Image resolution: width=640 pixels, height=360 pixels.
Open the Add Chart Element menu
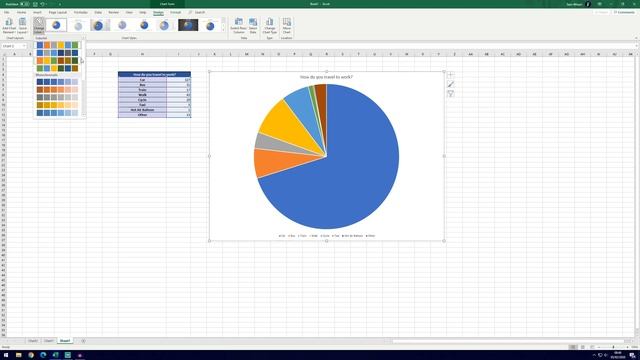9,26
